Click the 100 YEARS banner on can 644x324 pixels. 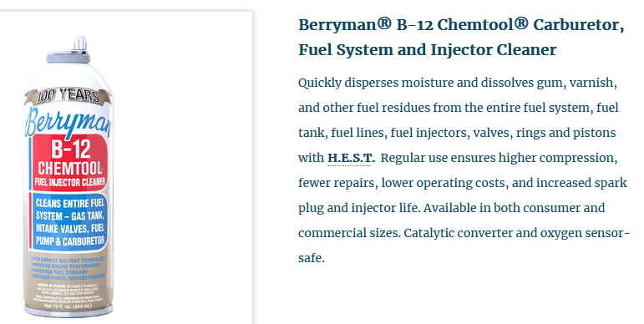point(68,96)
